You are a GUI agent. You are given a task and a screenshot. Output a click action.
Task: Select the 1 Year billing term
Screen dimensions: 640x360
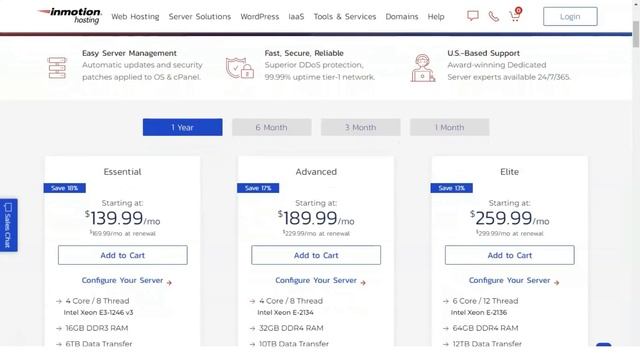pyautogui.click(x=182, y=127)
